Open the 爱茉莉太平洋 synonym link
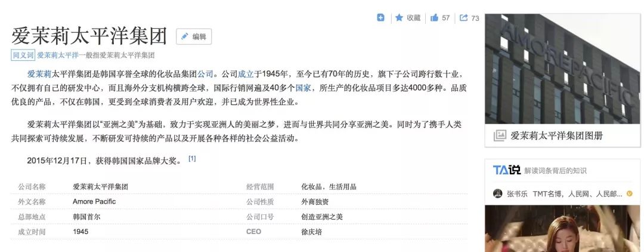This screenshot has width=644, height=252. [57, 55]
